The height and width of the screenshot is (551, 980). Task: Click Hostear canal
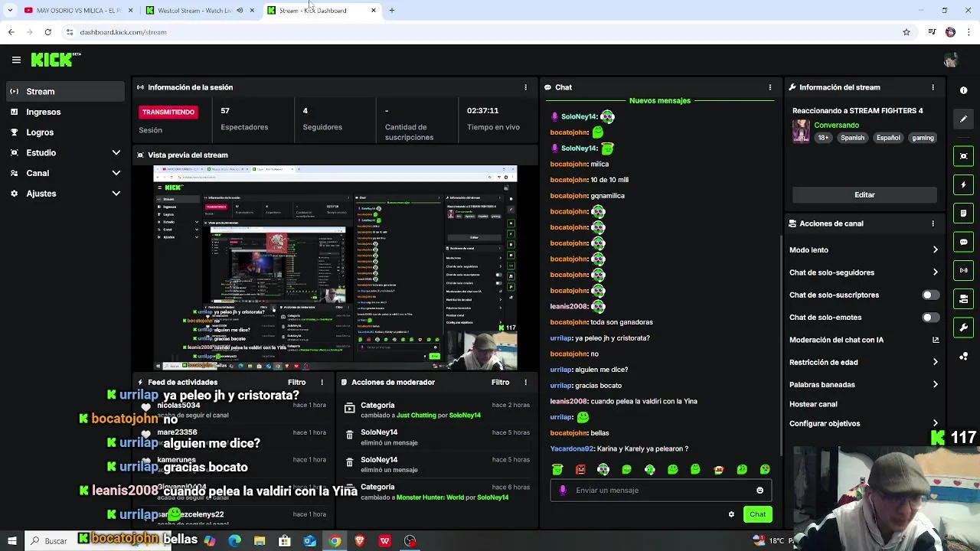click(x=813, y=404)
